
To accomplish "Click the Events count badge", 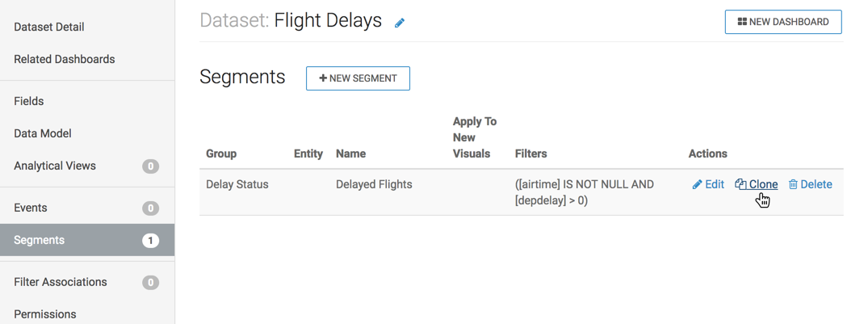I will (x=150, y=208).
